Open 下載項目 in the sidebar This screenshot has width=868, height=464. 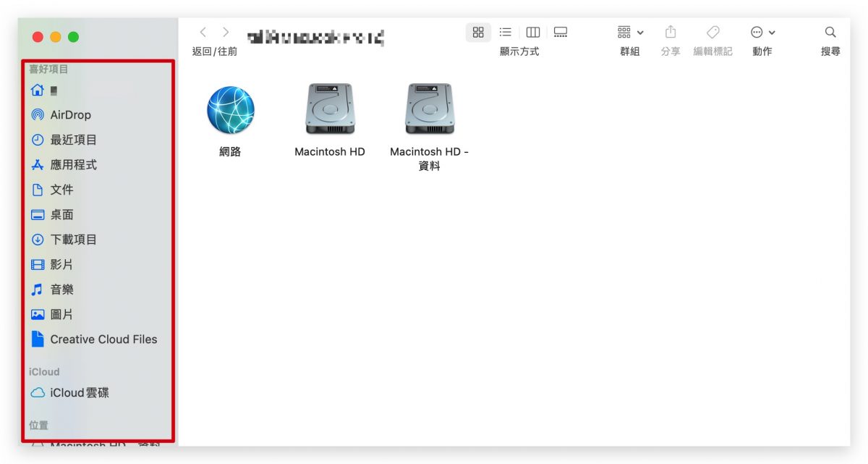point(64,240)
